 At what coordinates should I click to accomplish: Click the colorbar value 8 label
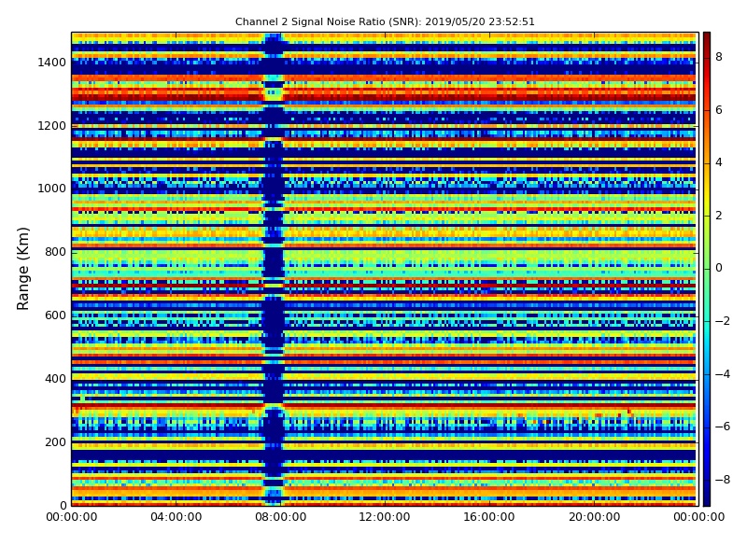(x=719, y=57)
